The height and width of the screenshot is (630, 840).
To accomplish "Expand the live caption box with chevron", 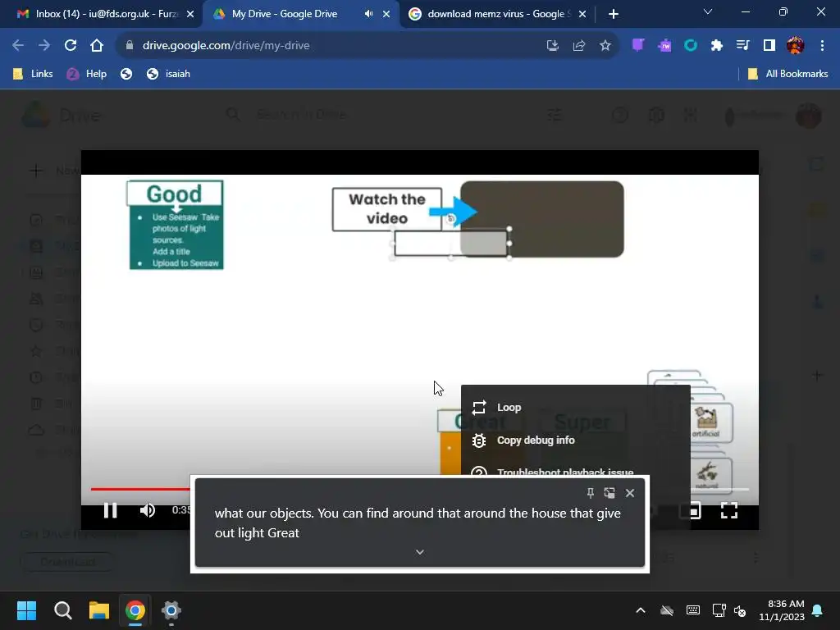I will pyautogui.click(x=420, y=552).
